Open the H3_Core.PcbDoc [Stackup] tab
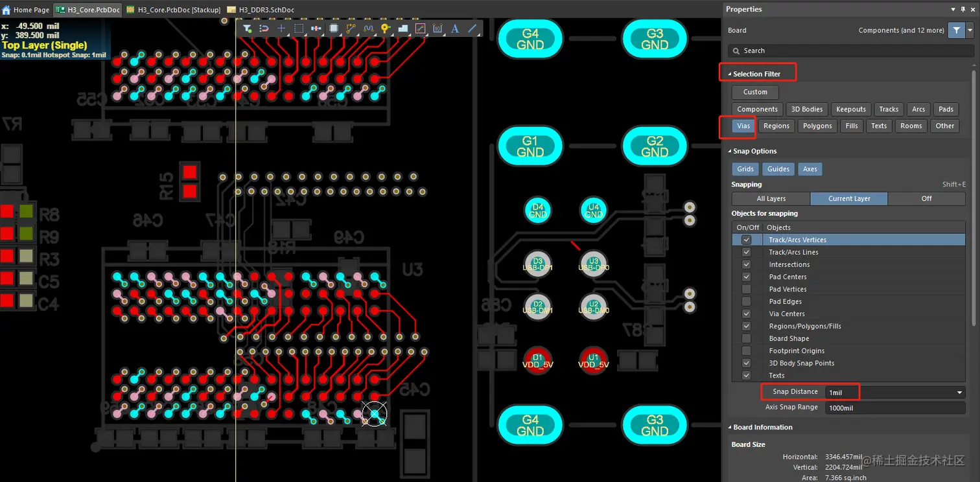 pyautogui.click(x=174, y=10)
